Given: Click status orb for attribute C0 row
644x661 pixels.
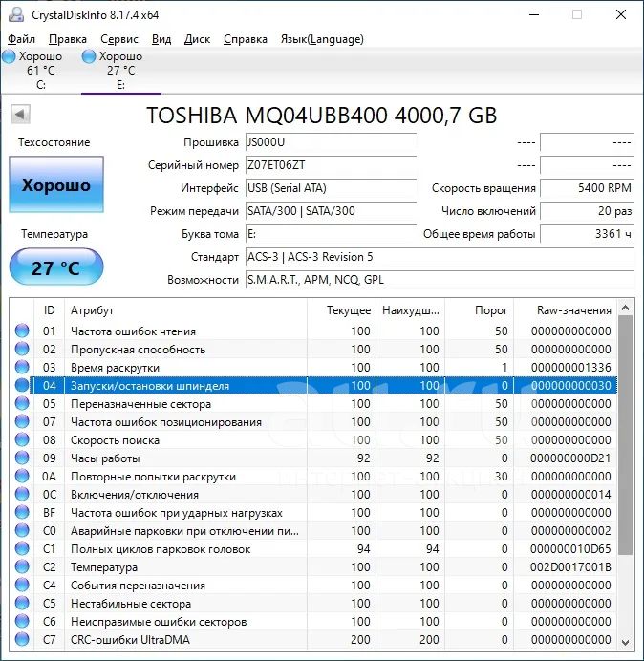Looking at the screenshot, I should (x=22, y=530).
